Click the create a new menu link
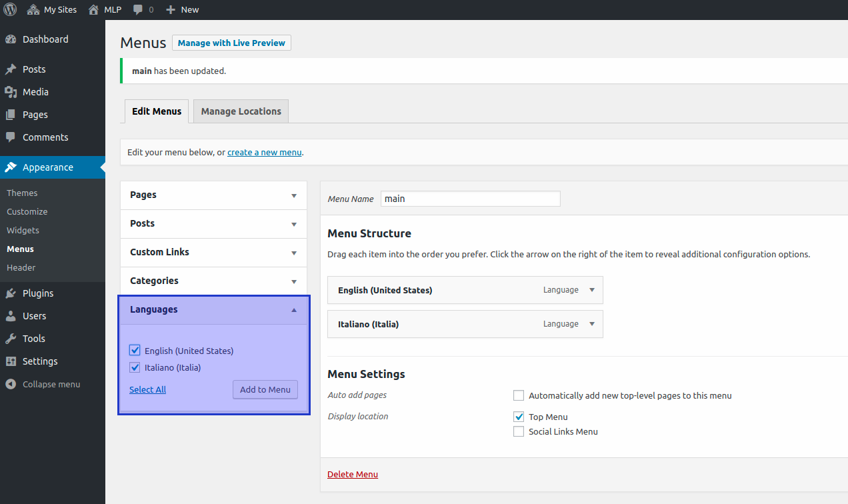 (264, 152)
